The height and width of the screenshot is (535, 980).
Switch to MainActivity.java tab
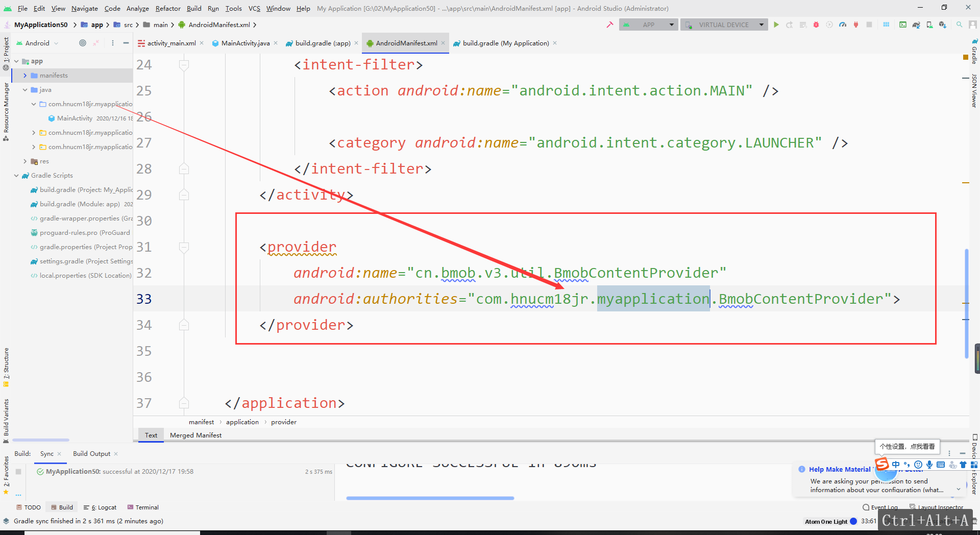pyautogui.click(x=245, y=43)
